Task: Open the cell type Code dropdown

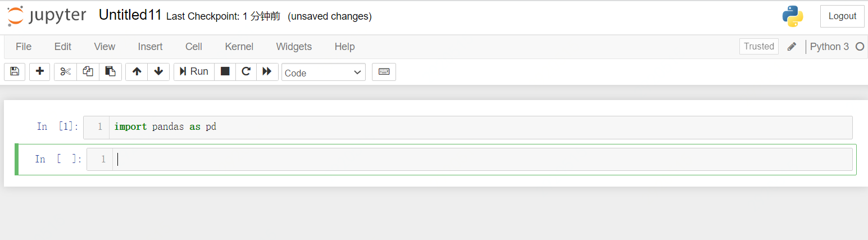Action: (x=323, y=73)
